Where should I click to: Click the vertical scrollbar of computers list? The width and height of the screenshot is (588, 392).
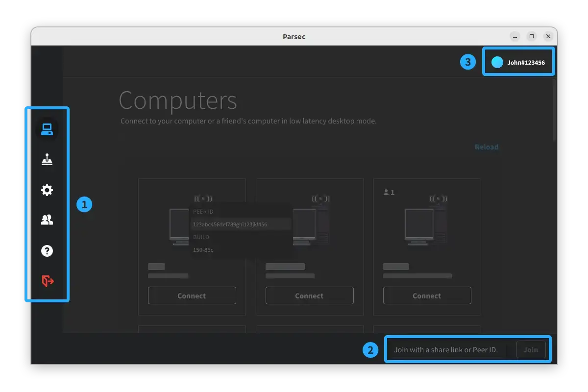554,110
